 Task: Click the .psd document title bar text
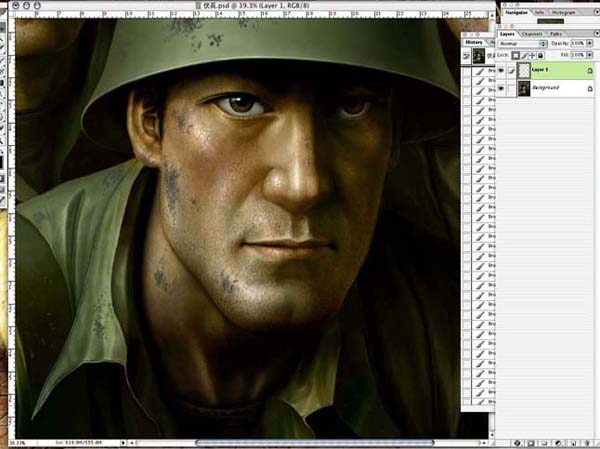tap(253, 5)
